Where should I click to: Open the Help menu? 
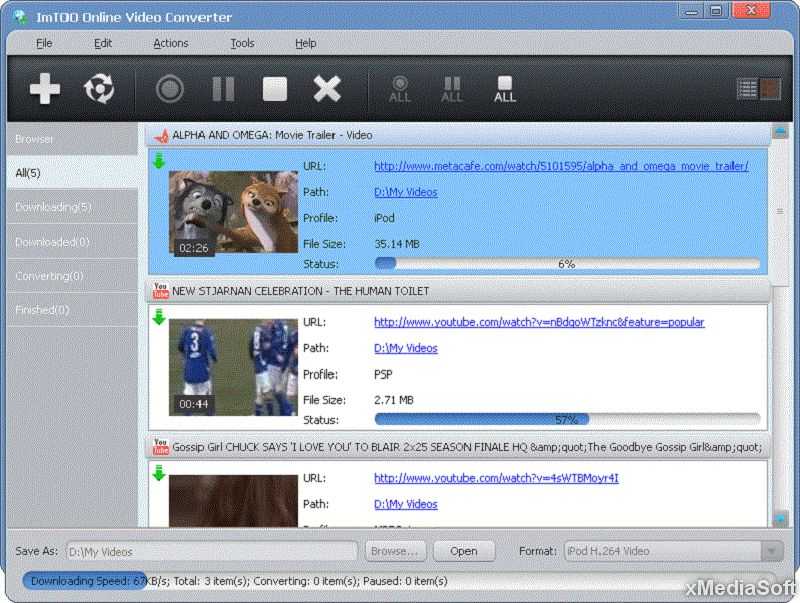tap(306, 43)
